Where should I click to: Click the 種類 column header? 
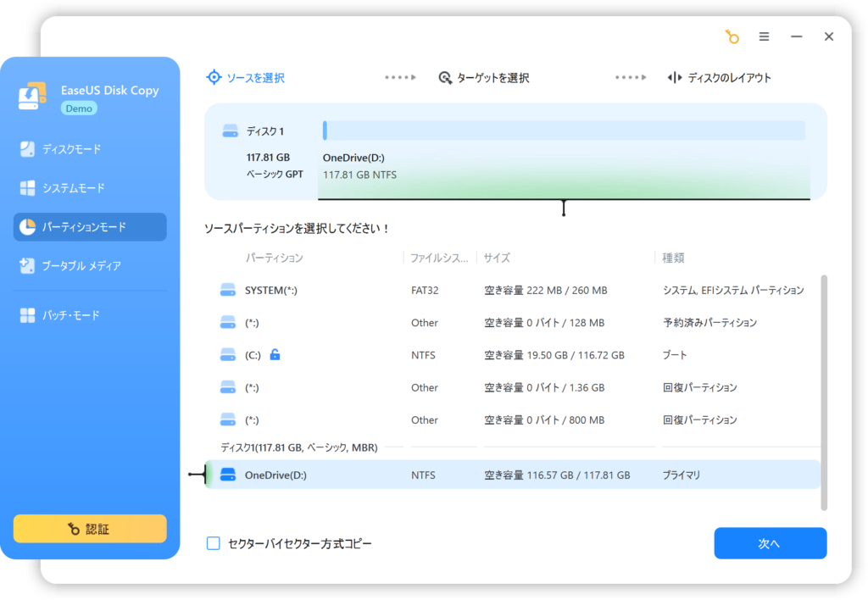click(x=673, y=258)
